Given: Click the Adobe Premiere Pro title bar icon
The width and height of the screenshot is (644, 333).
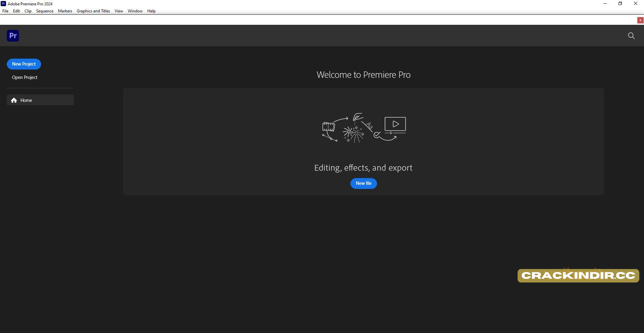Looking at the screenshot, I should 3,4.
